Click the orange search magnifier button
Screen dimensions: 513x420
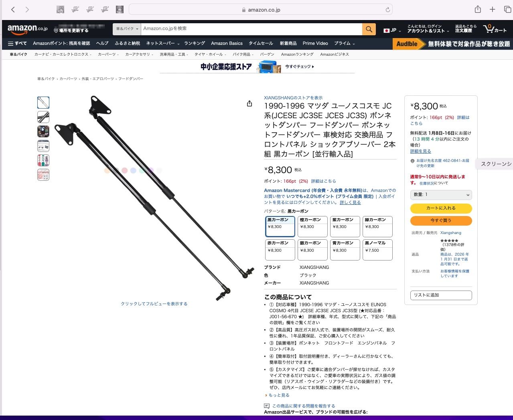point(369,29)
